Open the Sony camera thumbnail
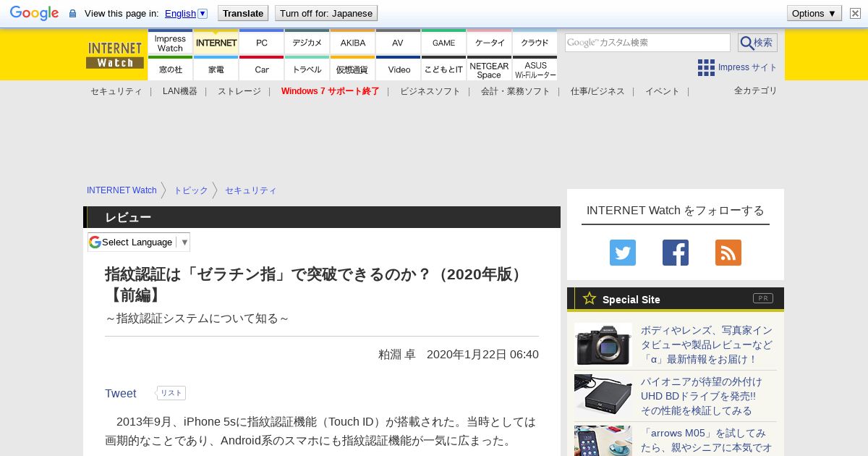The image size is (868, 456). (603, 344)
